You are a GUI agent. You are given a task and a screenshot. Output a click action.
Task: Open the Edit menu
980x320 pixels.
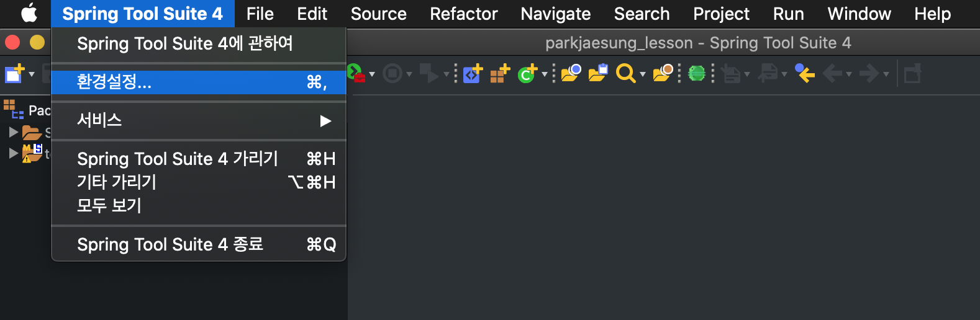coord(312,14)
